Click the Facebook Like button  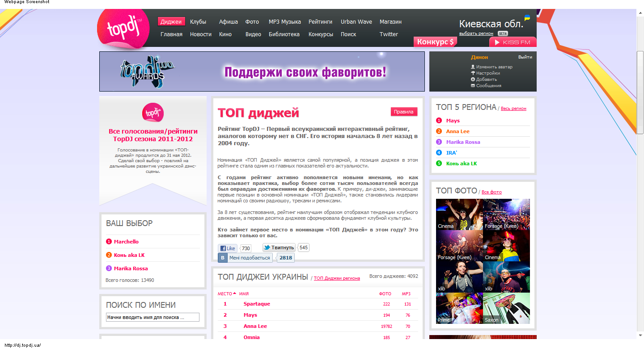tap(228, 248)
